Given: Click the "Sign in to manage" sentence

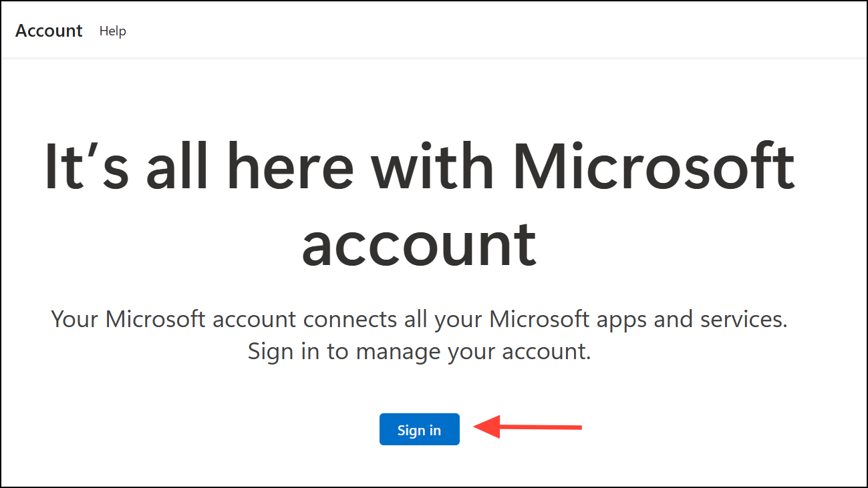Looking at the screenshot, I should pyautogui.click(x=419, y=352).
